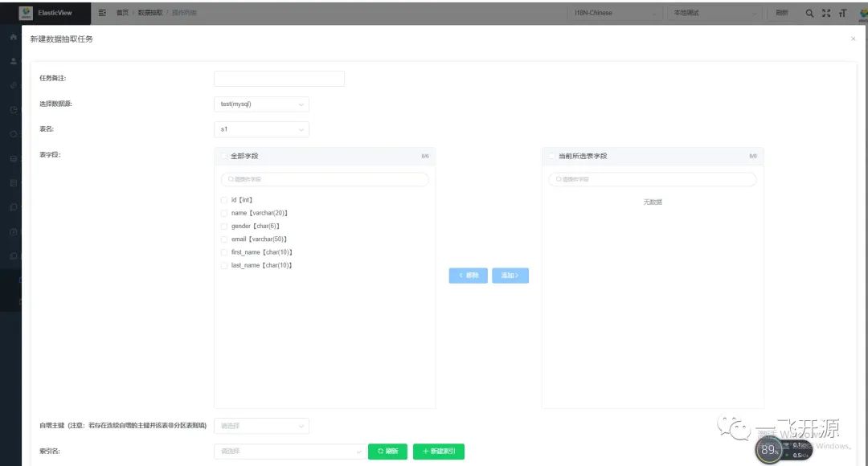Check the first_name [char(10)] field
868x466 pixels.
click(224, 252)
